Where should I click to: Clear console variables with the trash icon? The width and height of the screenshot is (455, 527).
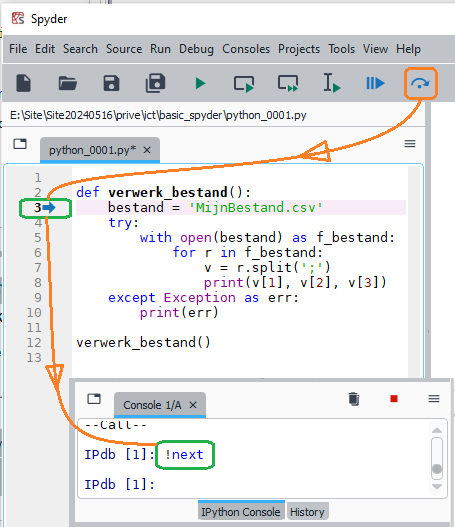[x=354, y=399]
